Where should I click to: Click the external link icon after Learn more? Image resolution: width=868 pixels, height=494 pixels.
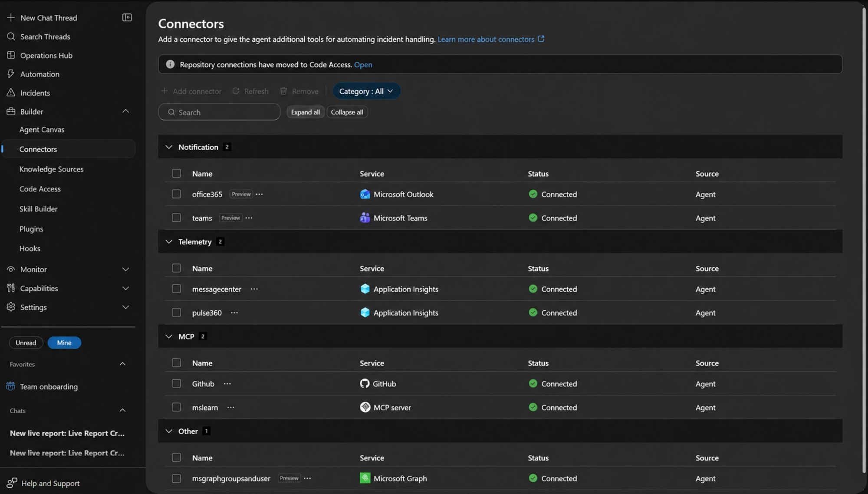(541, 39)
